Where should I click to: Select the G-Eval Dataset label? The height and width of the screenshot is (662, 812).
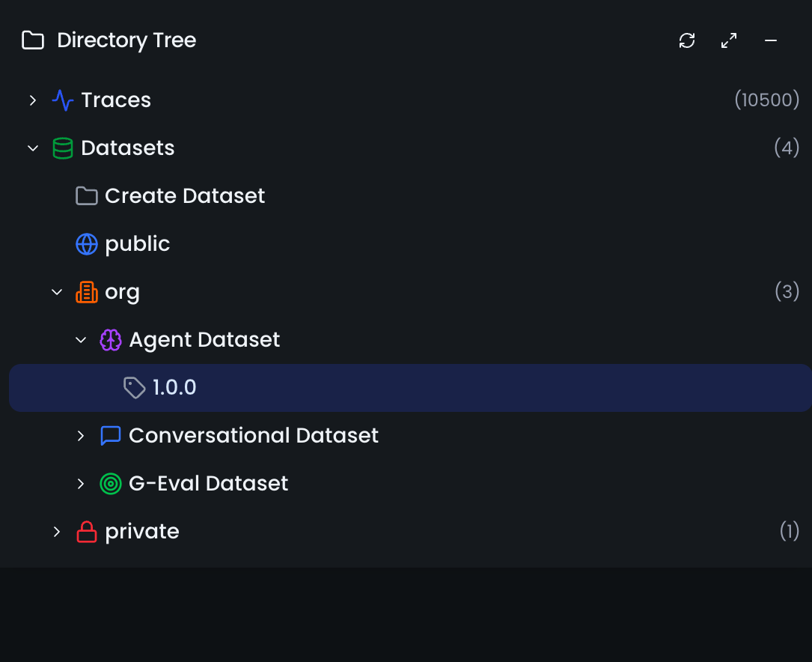pyautogui.click(x=208, y=484)
